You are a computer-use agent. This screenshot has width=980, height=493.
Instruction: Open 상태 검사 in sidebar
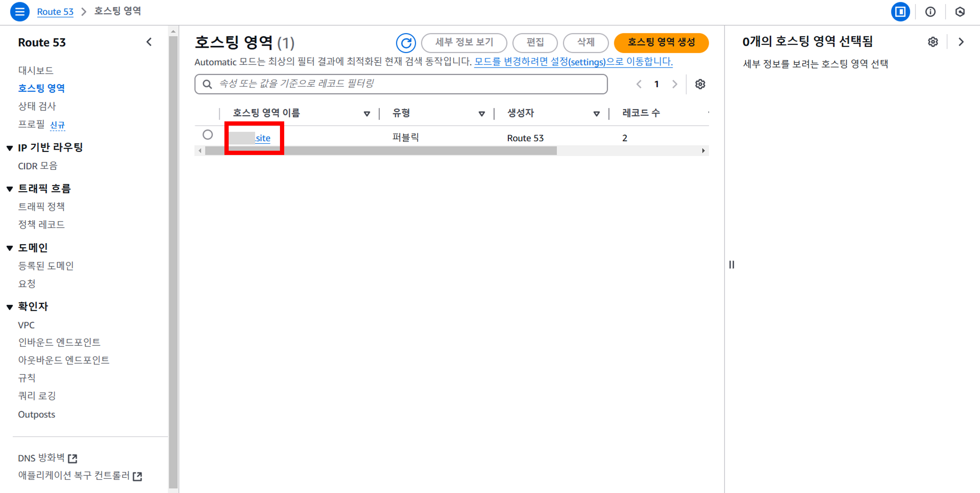37,106
